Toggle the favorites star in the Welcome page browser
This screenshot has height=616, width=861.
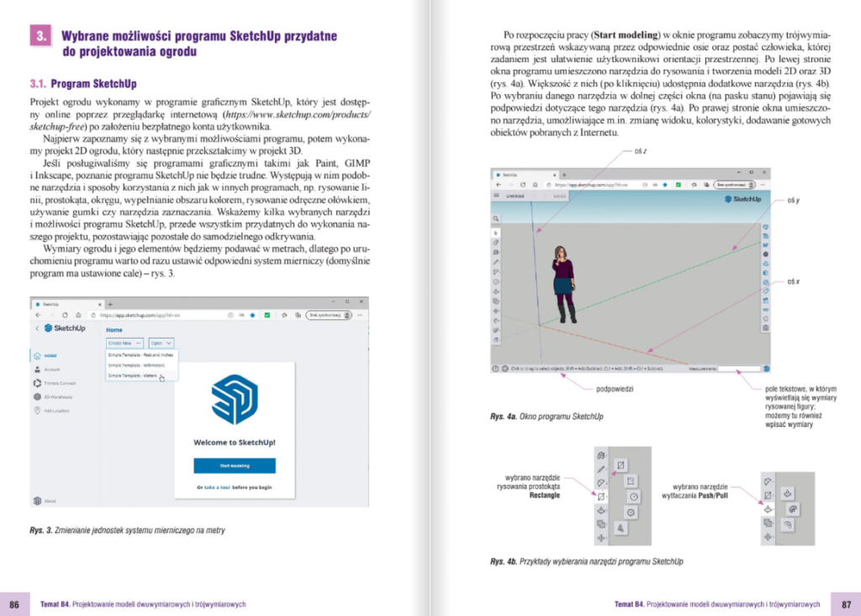click(252, 315)
